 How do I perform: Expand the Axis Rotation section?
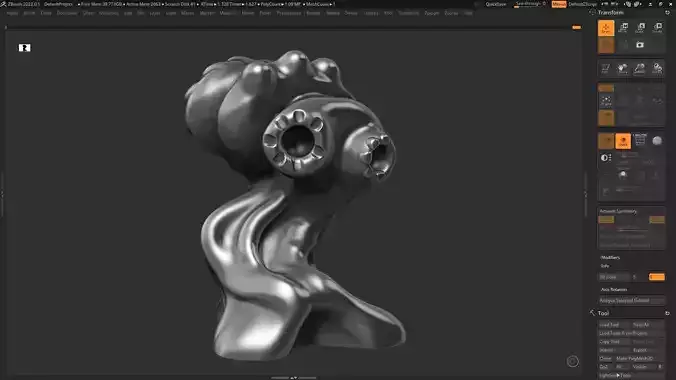click(614, 289)
